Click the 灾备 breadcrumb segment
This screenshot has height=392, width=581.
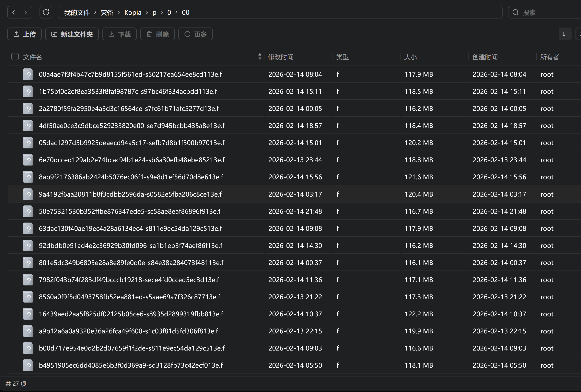coord(107,12)
